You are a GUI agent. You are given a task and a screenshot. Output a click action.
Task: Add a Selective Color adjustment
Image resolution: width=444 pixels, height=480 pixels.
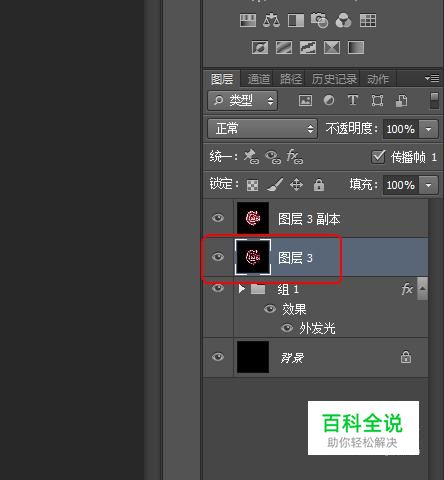332,48
